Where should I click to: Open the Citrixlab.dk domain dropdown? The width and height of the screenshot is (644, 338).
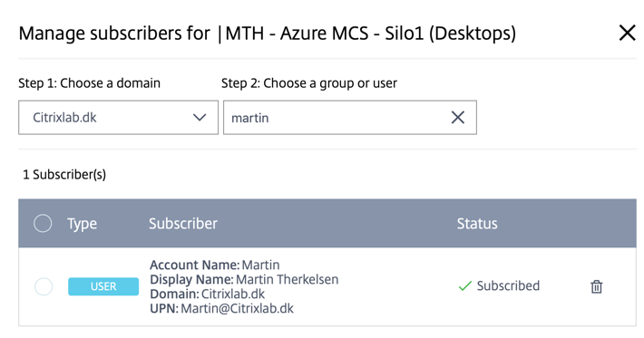pos(118,118)
